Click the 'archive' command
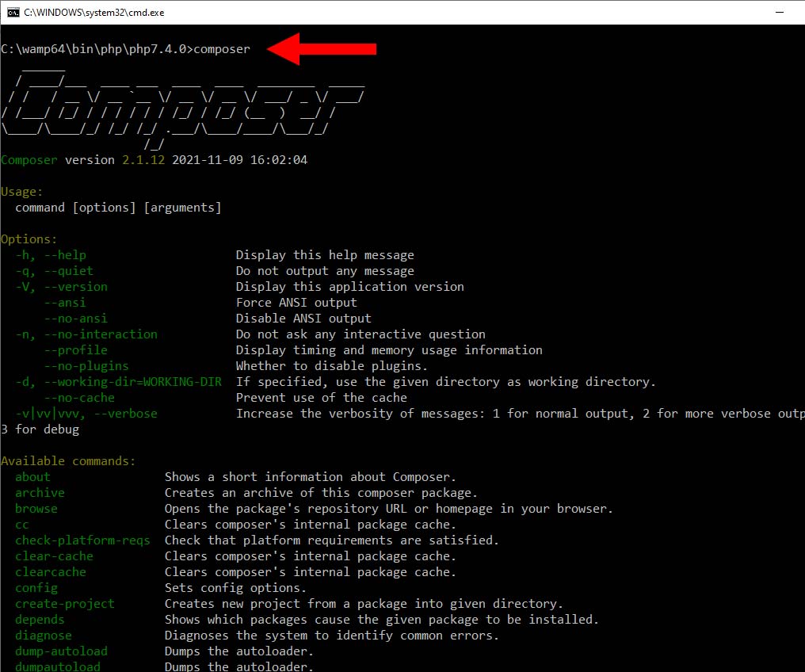 [x=40, y=493]
